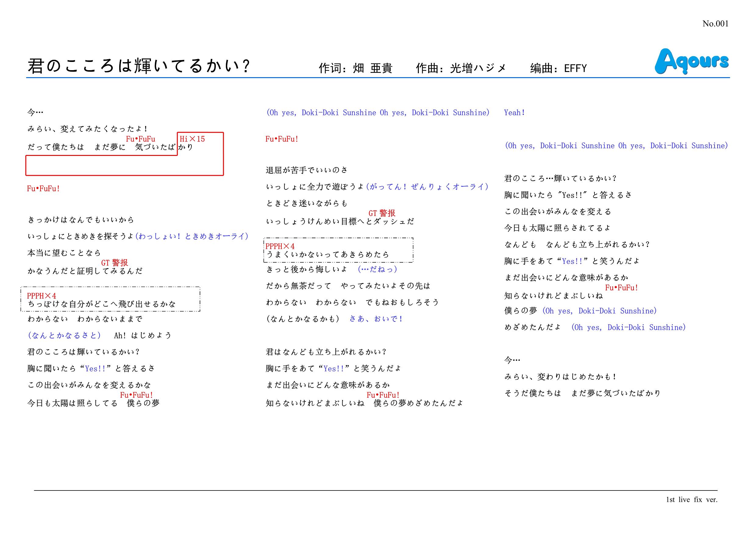Screen dimensions: 756x535
Task: Click the composer credit 作曲: 光増ハジメ
Action: [461, 68]
